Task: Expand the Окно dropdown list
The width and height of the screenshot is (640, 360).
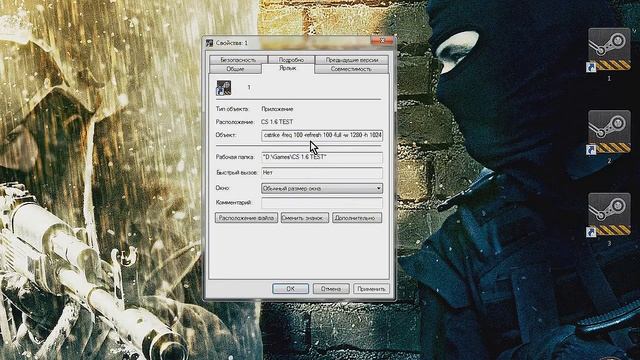Action: (322, 188)
